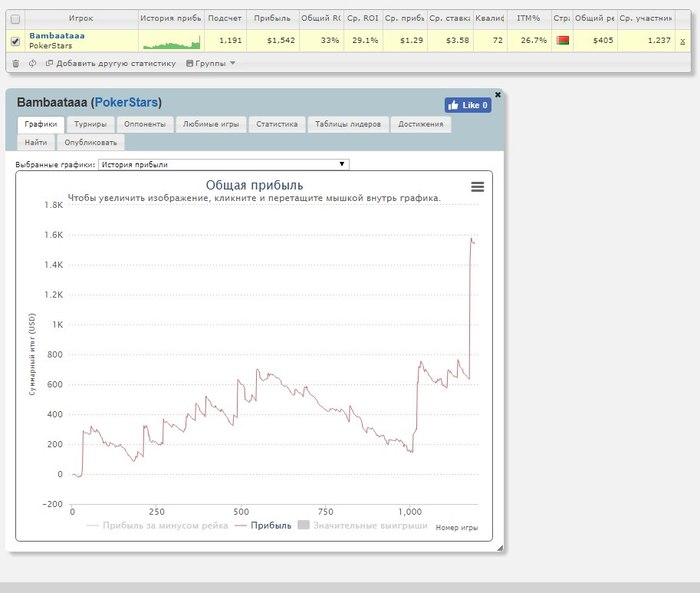Viewport: 700px width, 593px height.
Task: Open the Bambaataaa player name link
Action: (57, 36)
